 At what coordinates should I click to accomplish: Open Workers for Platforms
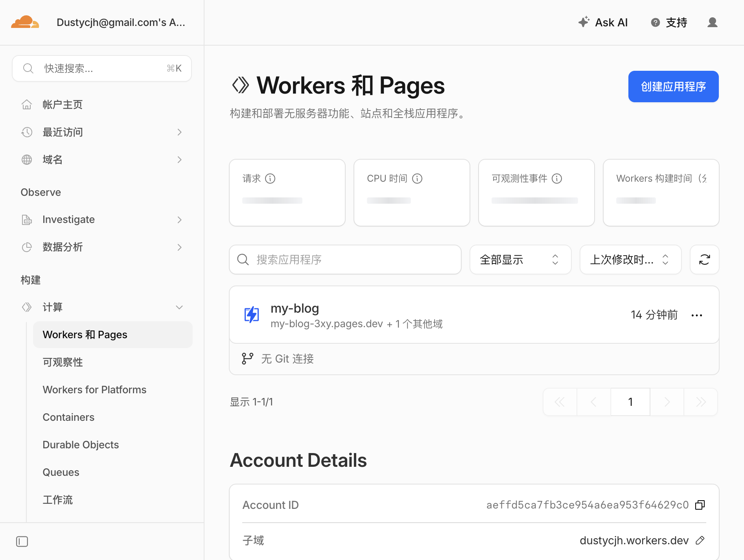(94, 390)
